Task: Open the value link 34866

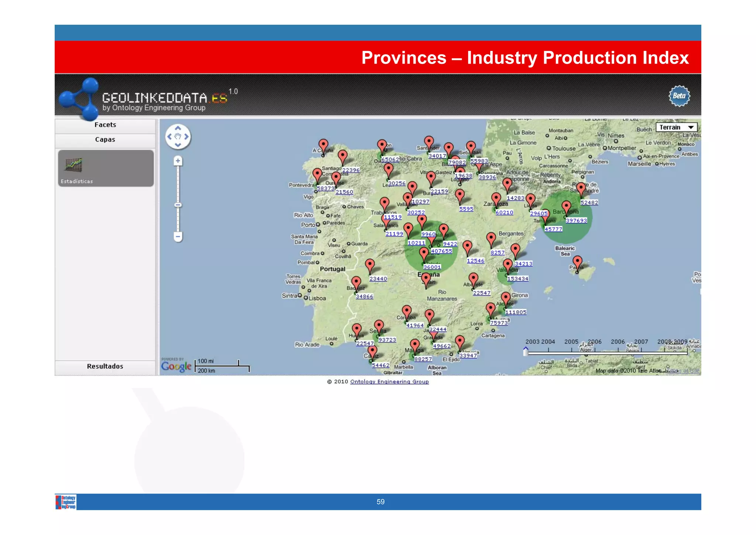Action: click(x=364, y=297)
